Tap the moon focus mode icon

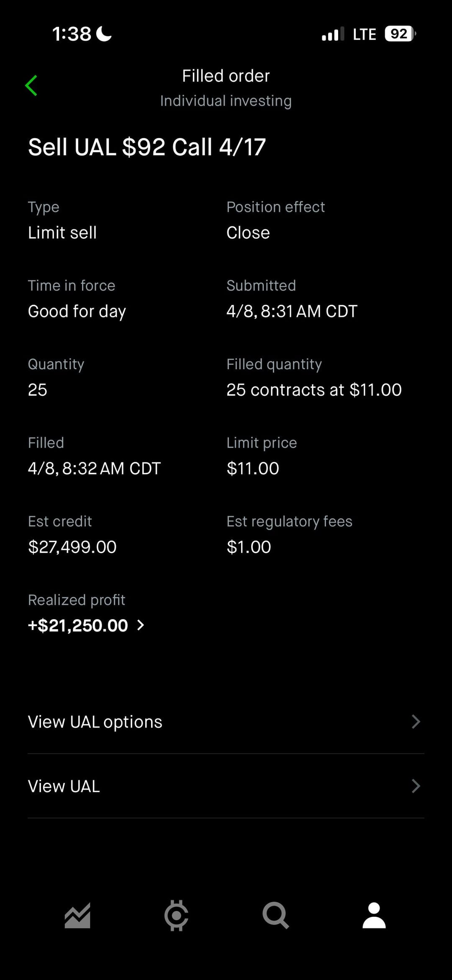point(104,34)
